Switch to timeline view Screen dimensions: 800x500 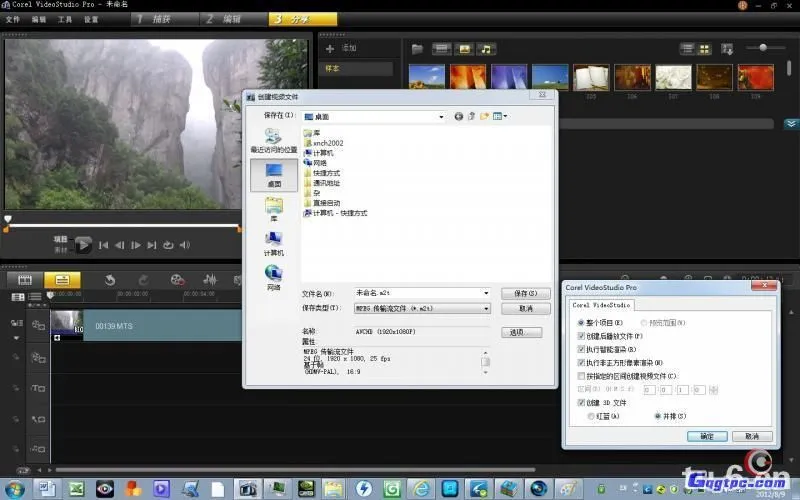click(62, 280)
